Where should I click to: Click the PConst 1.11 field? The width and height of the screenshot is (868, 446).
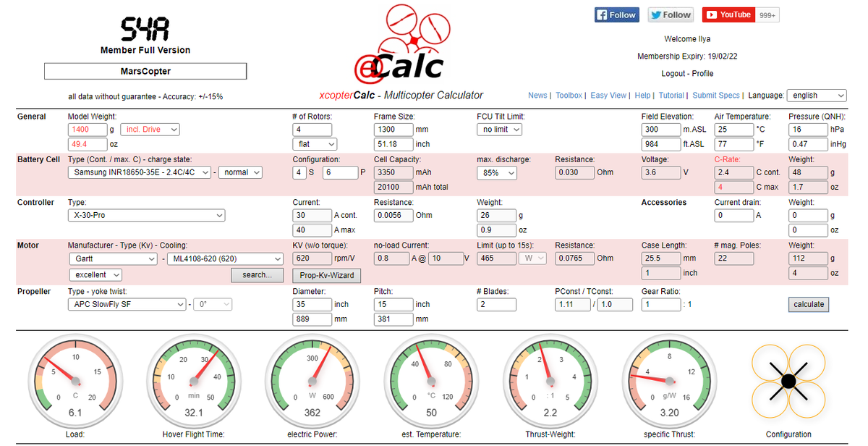point(572,305)
